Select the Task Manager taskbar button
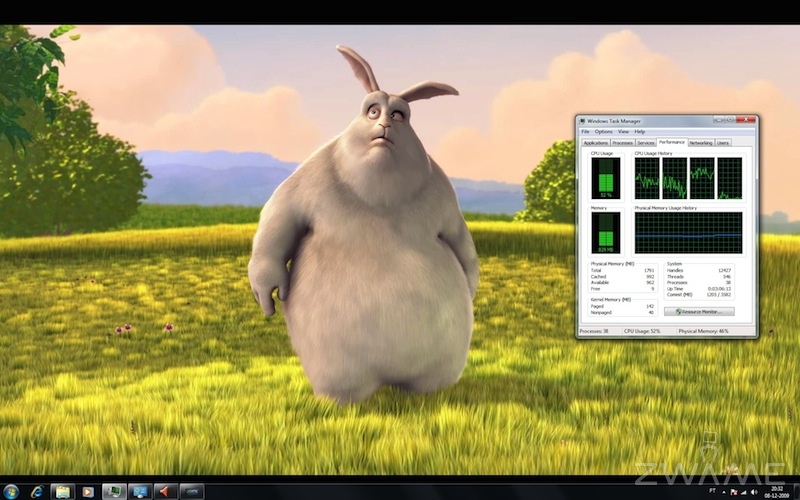Viewport: 800px width, 500px height. 114,492
